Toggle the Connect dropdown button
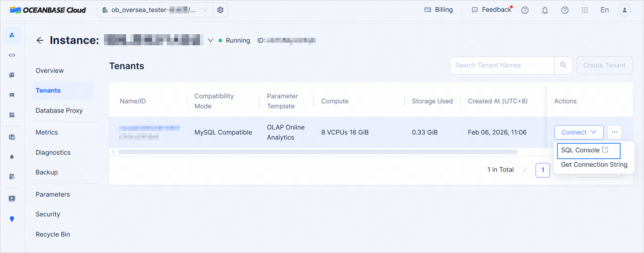The image size is (644, 253). [579, 132]
